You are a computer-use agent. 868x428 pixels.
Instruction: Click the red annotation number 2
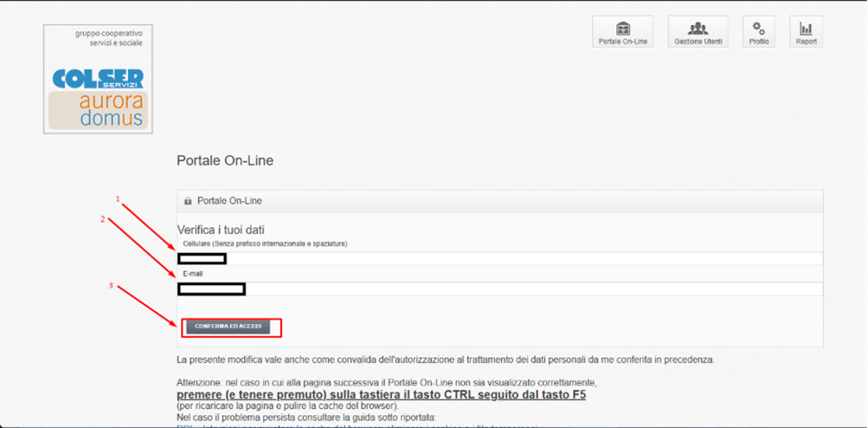point(102,219)
